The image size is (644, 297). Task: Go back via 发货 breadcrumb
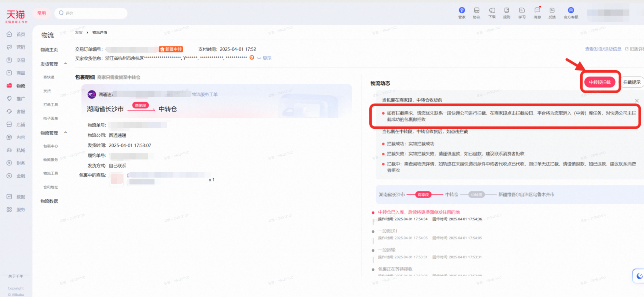79,32
